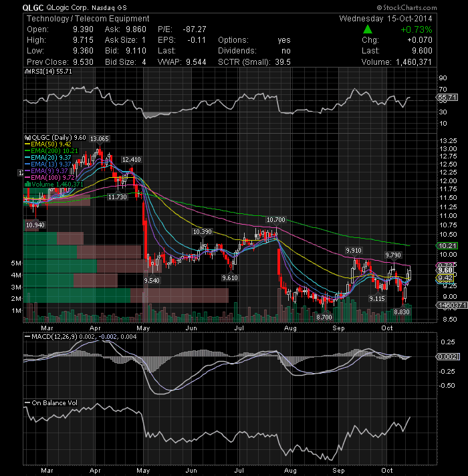
Task: Click the Ask value 9.860
Action: [136, 29]
